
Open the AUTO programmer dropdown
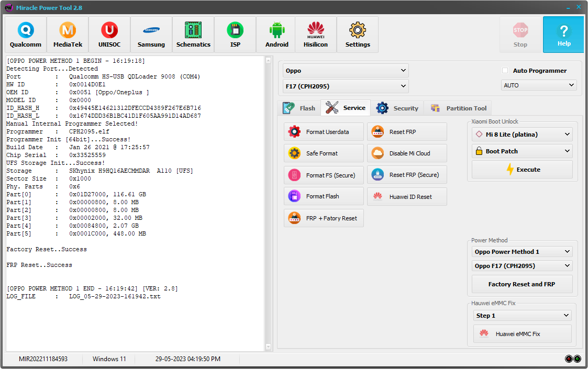coord(538,85)
